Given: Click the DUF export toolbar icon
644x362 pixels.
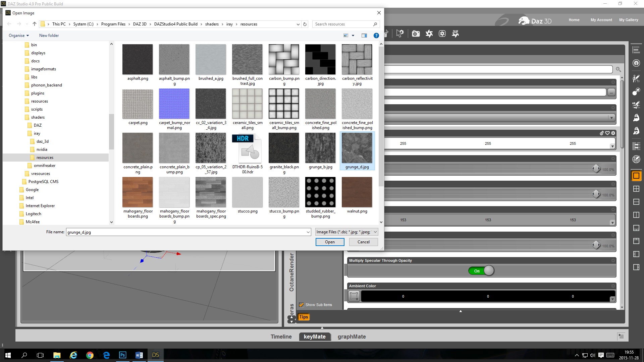Looking at the screenshot, I should click(455, 34).
